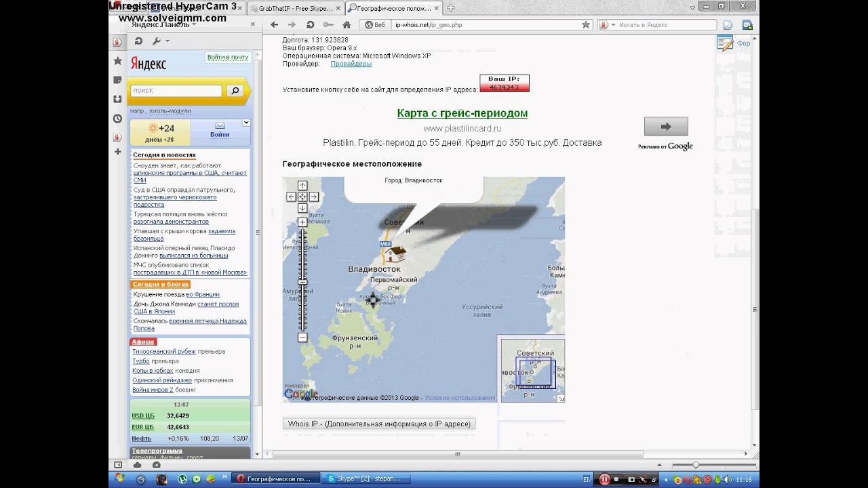Pan the map down

point(302,208)
